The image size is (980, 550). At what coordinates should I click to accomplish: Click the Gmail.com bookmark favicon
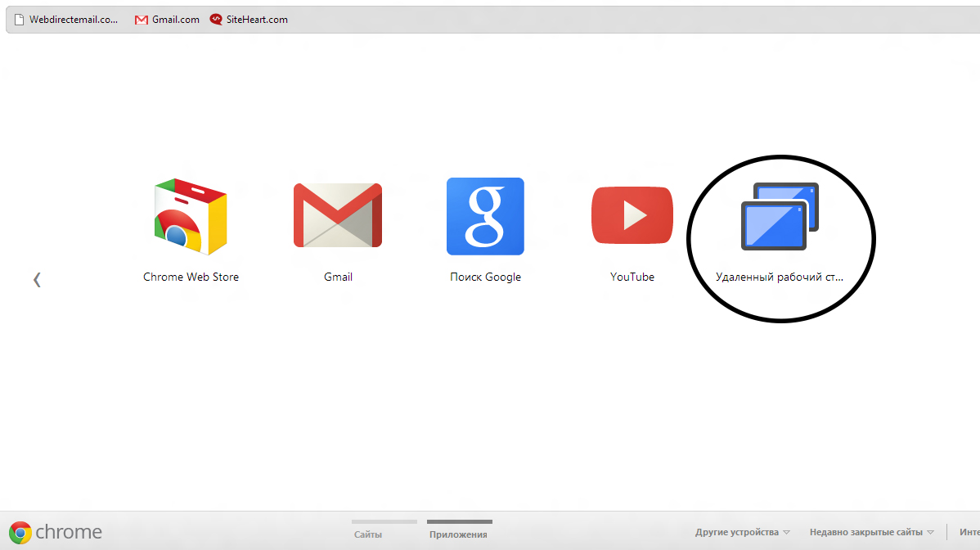point(142,20)
